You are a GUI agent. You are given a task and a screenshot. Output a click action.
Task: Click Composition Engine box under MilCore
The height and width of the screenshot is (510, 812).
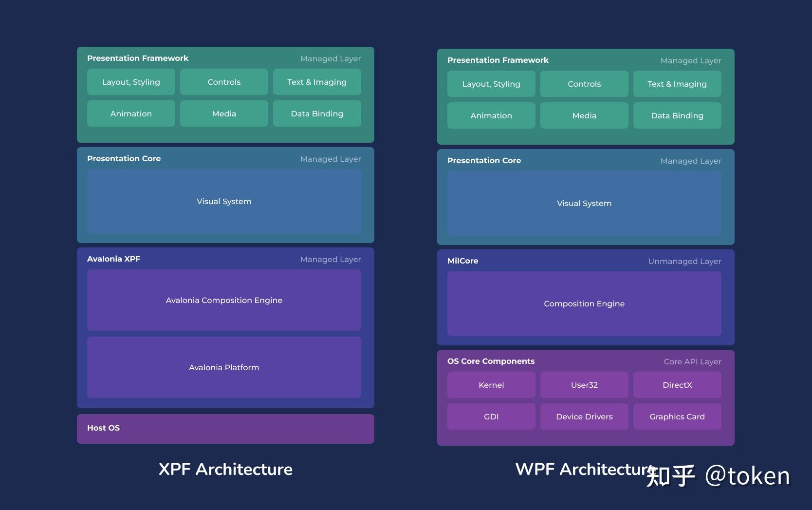click(584, 303)
